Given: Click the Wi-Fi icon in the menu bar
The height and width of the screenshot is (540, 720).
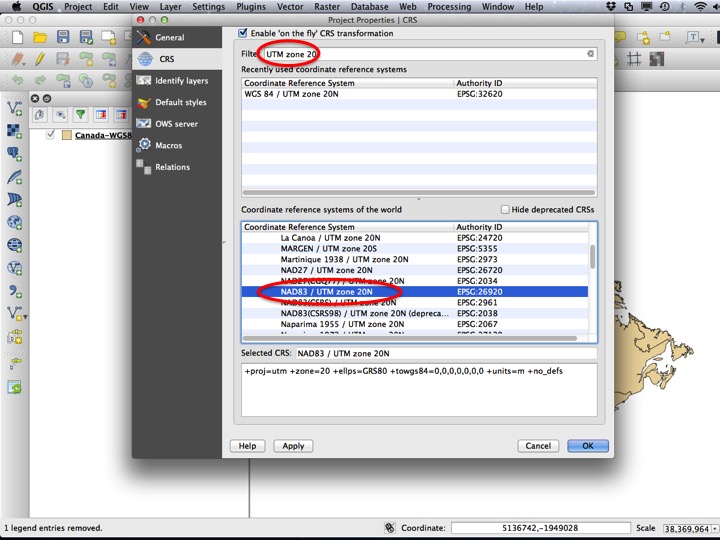Looking at the screenshot, I should click(x=700, y=6).
